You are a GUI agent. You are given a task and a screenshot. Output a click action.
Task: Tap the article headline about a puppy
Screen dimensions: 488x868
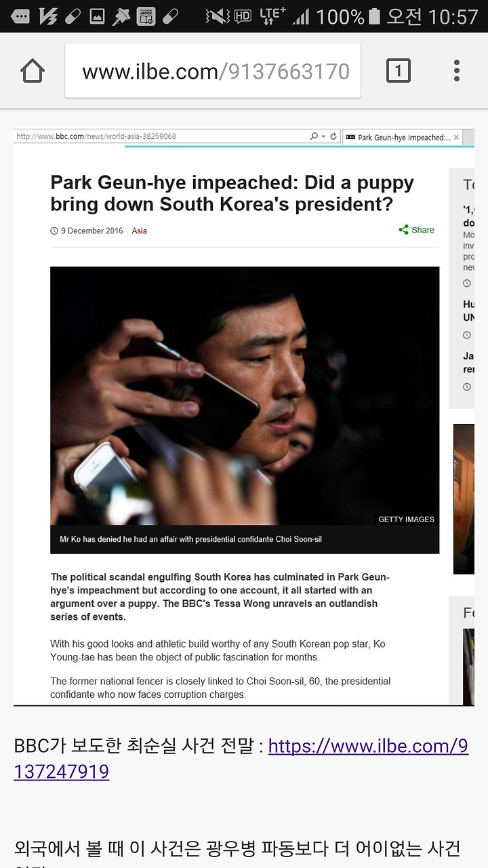[232, 193]
